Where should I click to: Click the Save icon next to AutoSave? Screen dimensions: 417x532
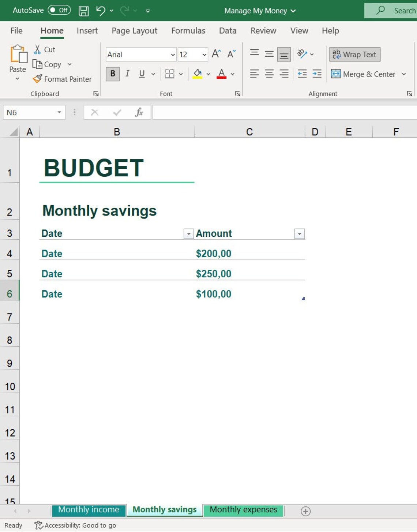click(83, 11)
